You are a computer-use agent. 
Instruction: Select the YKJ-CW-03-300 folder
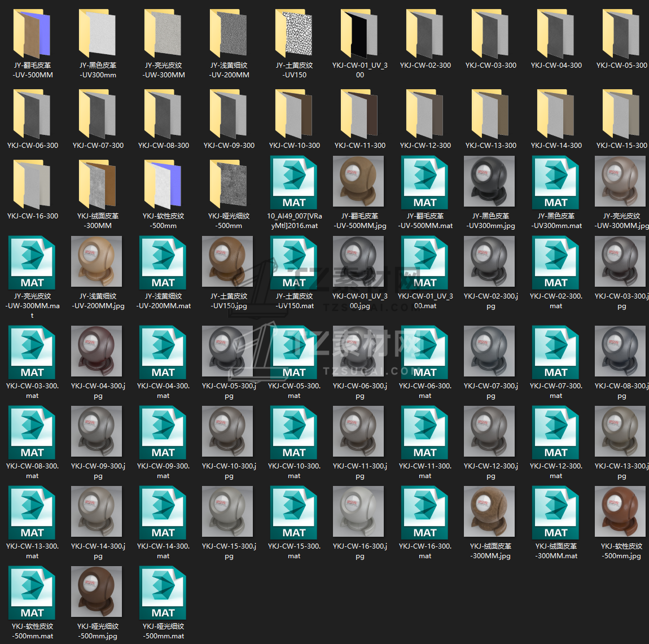[x=490, y=34]
